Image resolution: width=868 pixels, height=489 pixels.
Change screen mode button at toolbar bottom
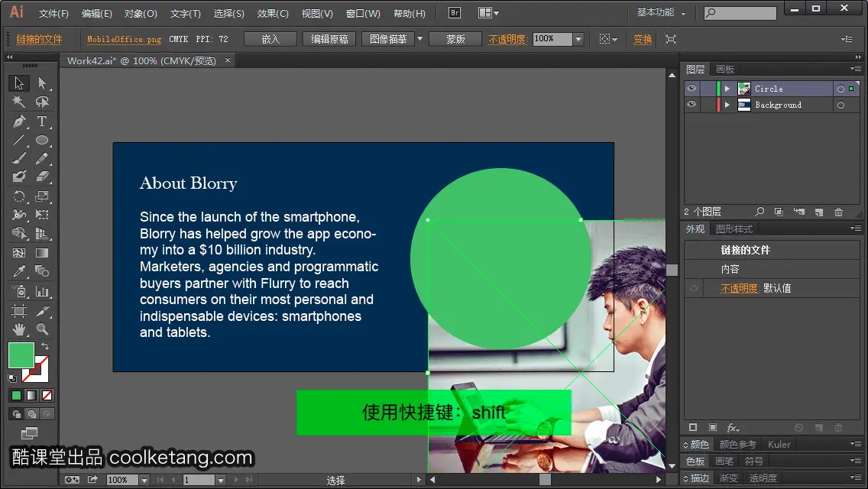point(29,432)
